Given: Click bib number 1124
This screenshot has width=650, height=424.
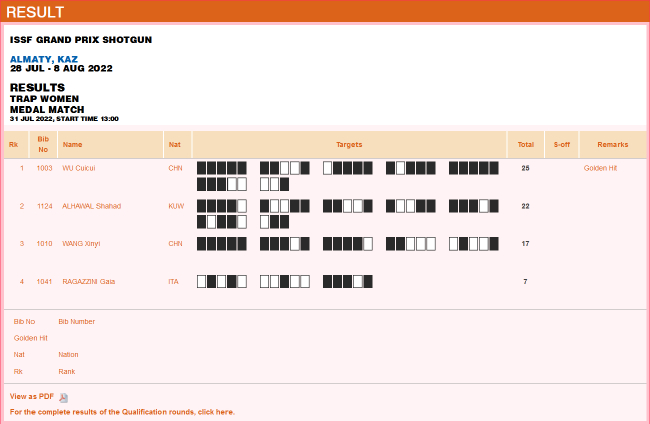Looking at the screenshot, I should click(44, 206).
